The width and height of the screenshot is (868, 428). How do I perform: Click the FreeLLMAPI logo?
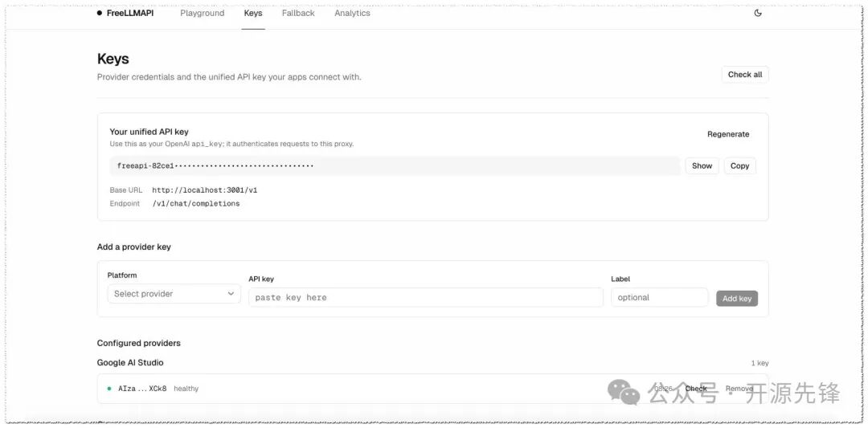click(x=125, y=14)
